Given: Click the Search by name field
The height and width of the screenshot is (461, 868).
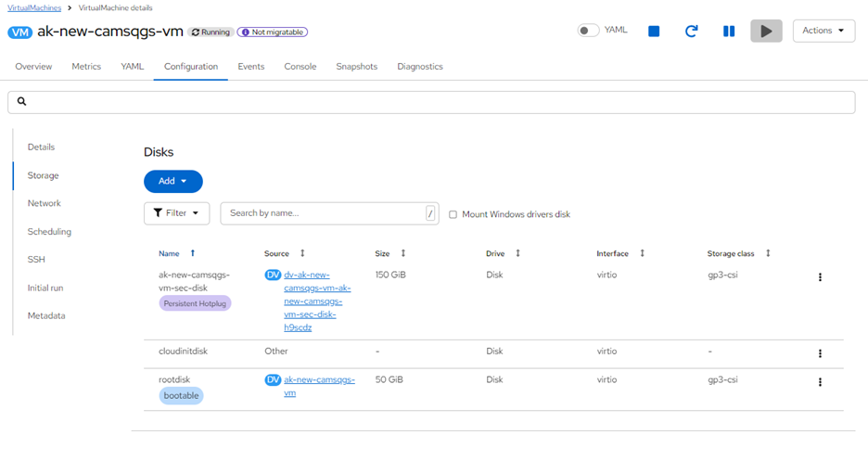Looking at the screenshot, I should (329, 213).
